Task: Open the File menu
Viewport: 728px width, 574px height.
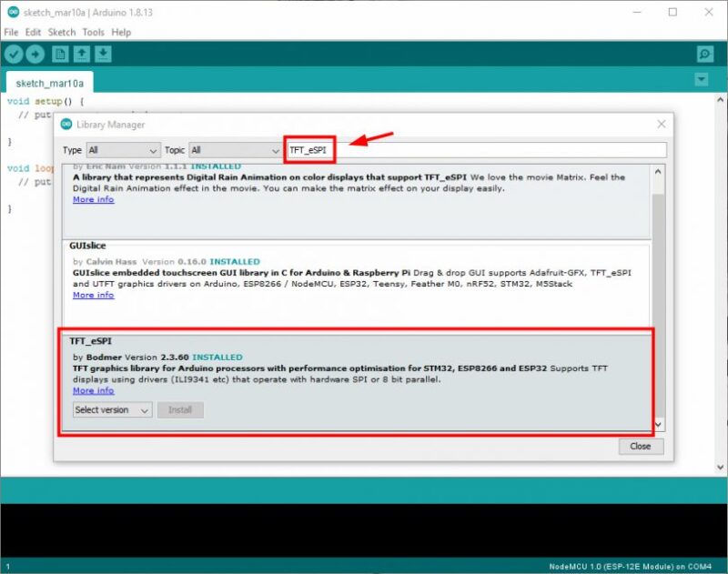Action: pos(11,32)
